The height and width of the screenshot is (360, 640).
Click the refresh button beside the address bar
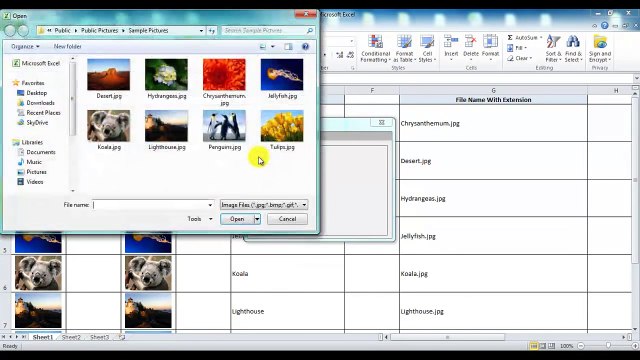[212, 31]
